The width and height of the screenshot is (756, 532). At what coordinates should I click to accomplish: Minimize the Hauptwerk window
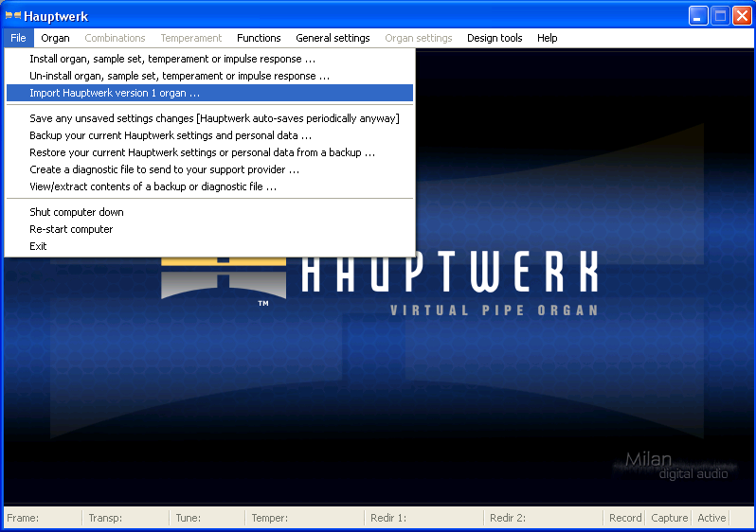pyautogui.click(x=697, y=16)
